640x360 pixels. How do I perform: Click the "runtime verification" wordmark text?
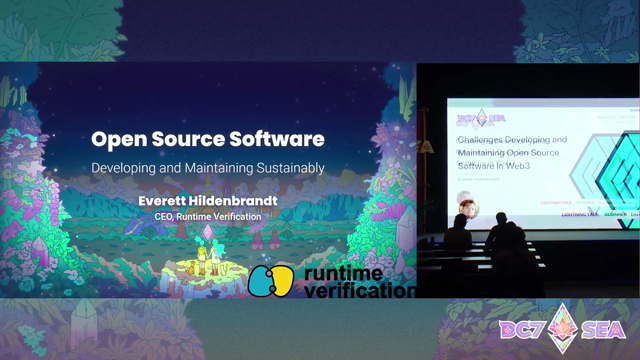tap(359, 282)
